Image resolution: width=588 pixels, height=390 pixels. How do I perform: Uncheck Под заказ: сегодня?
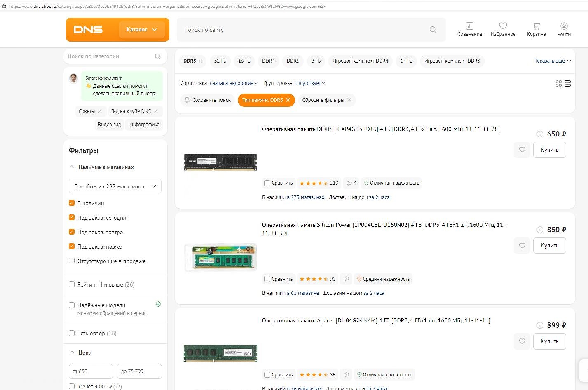point(72,218)
